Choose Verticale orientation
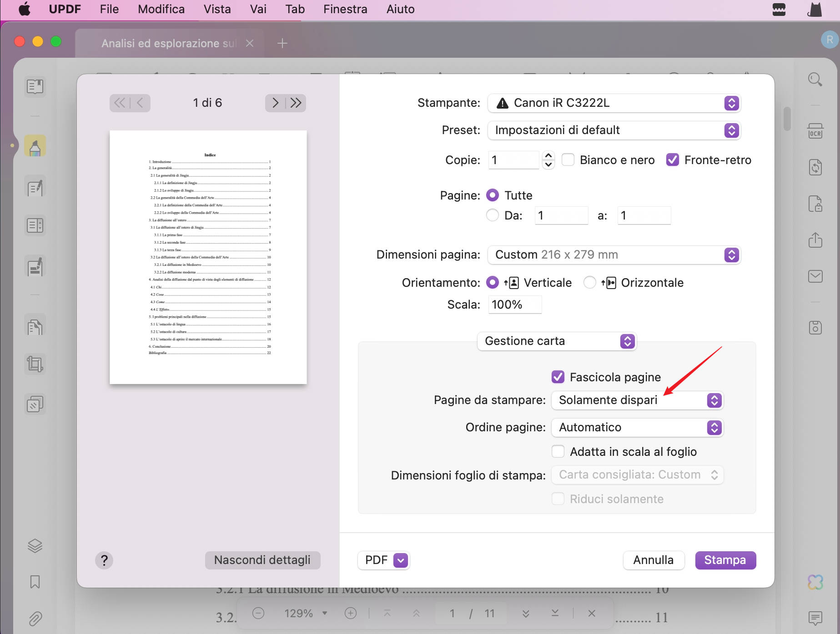 [x=493, y=283]
